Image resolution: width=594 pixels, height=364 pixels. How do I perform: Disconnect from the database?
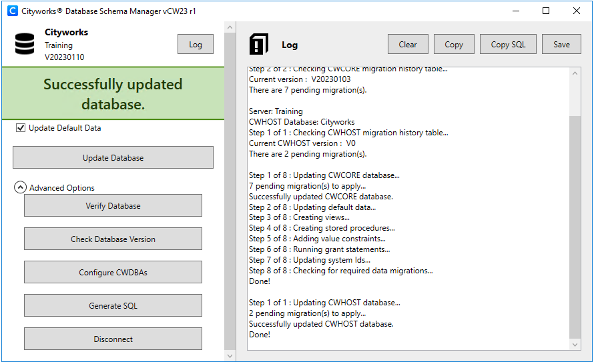(x=113, y=339)
